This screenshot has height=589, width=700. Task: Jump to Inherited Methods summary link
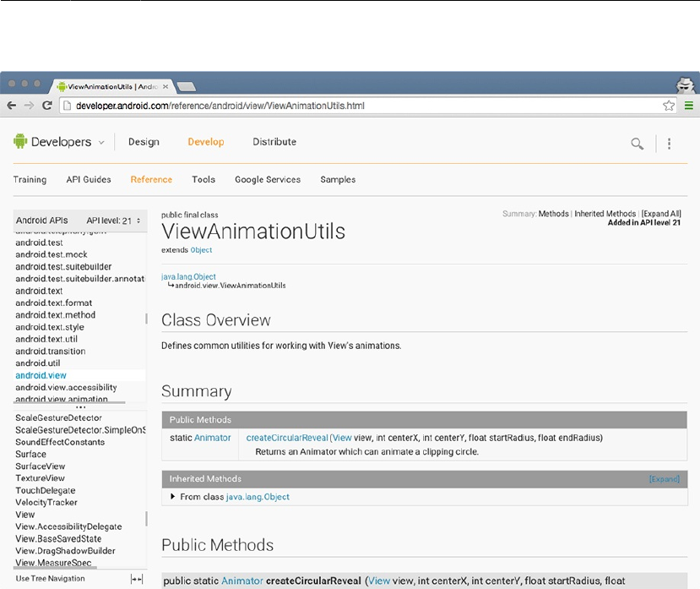tap(605, 214)
